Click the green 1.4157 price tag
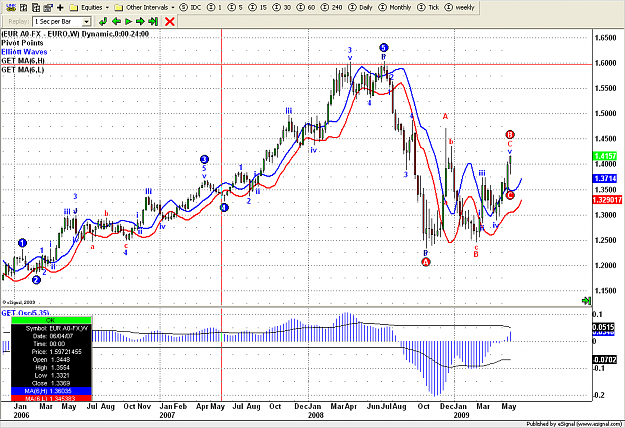The height and width of the screenshot is (428, 625). point(605,156)
